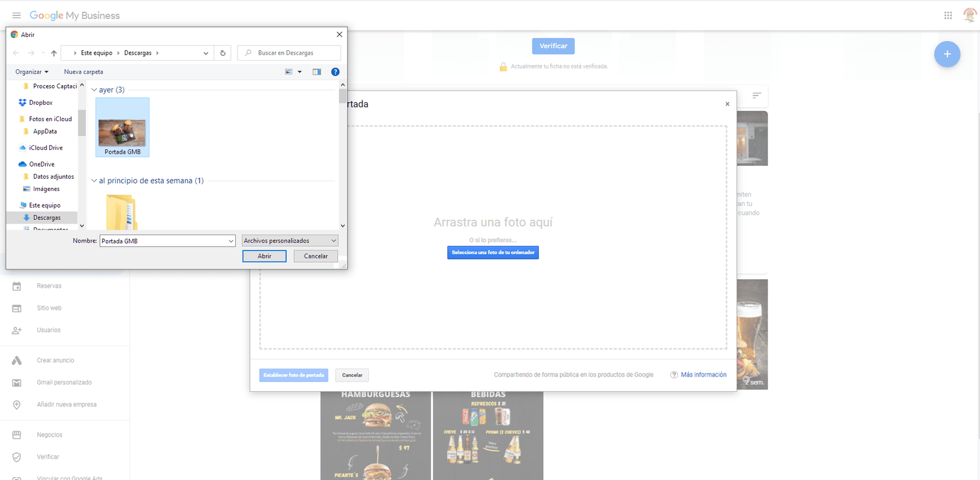The width and height of the screenshot is (980, 480).
Task: Open the Organizar menu
Action: (31, 72)
